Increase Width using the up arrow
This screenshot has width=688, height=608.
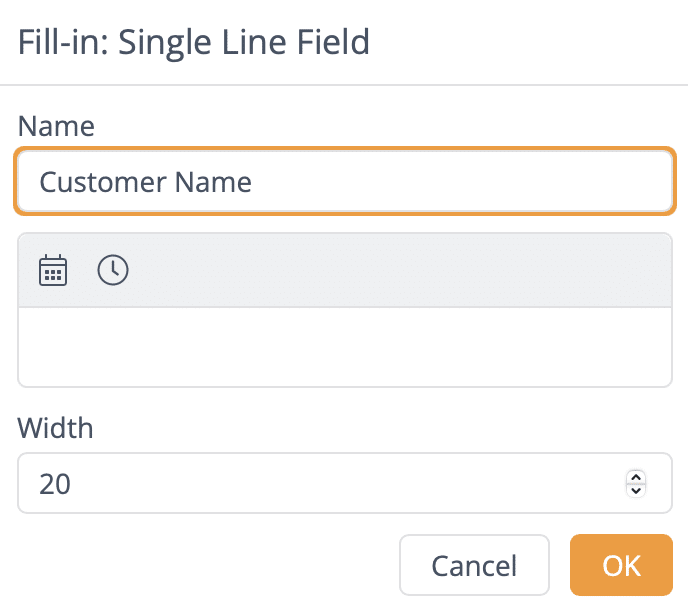click(636, 477)
